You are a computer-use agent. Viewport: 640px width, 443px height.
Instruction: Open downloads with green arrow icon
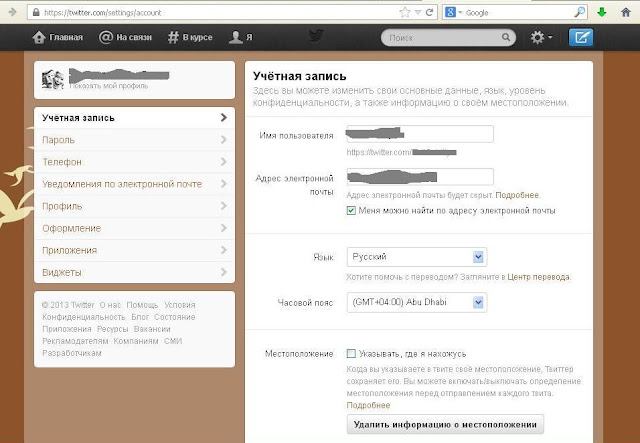click(602, 12)
